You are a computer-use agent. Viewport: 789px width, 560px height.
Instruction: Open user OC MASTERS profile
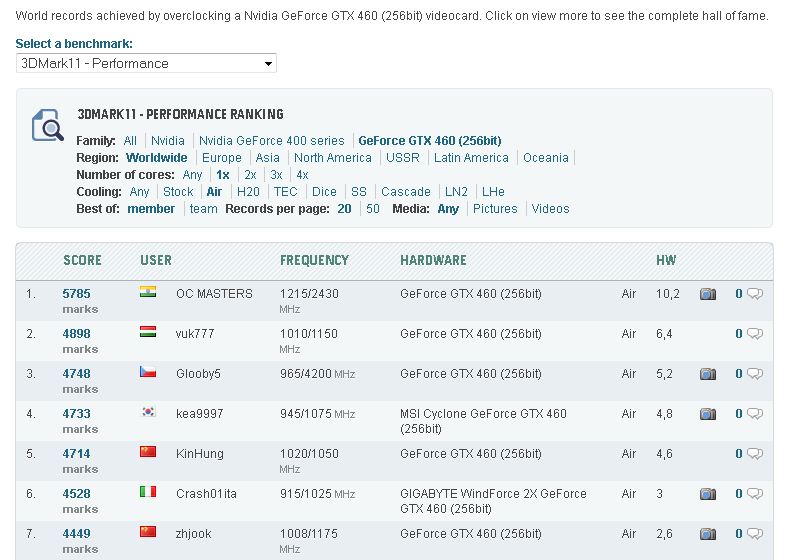coord(214,294)
